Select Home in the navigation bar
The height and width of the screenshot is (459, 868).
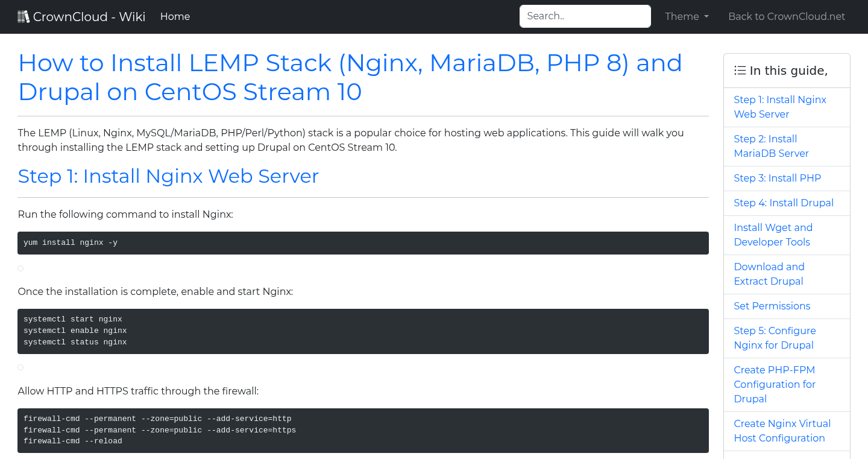(x=175, y=16)
